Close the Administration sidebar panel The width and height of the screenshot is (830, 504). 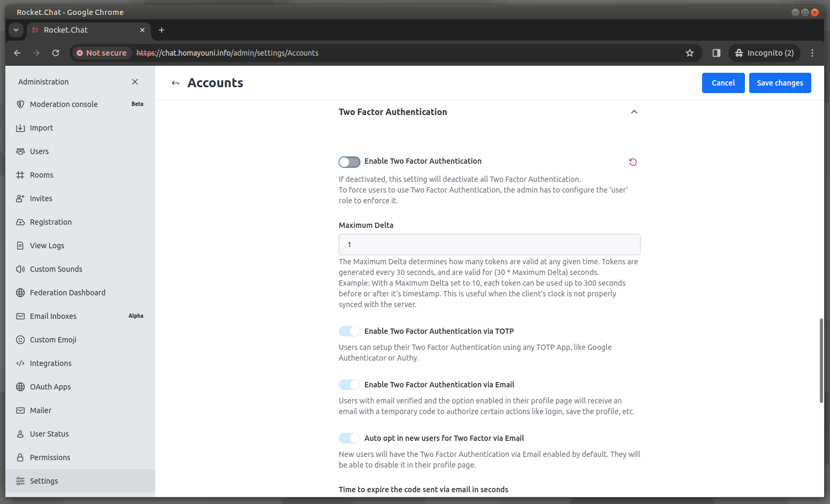(x=135, y=82)
